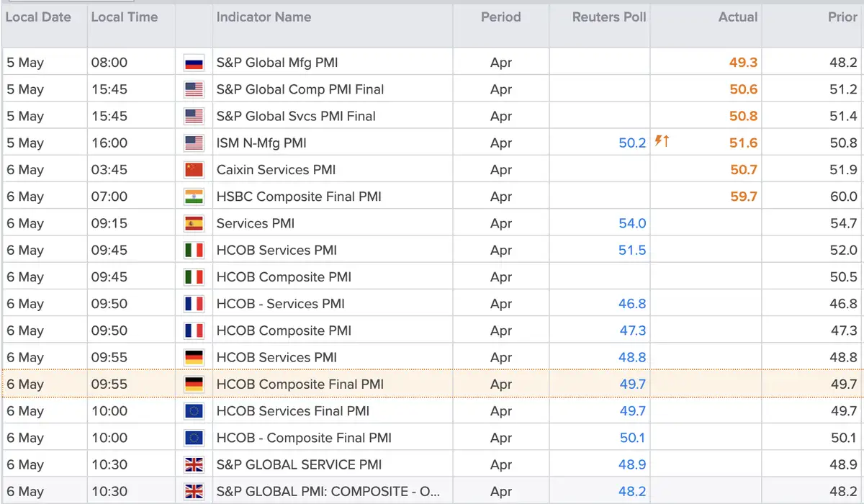Click the Reuters Poll value 47.3
The height and width of the screenshot is (504, 864).
[632, 330]
